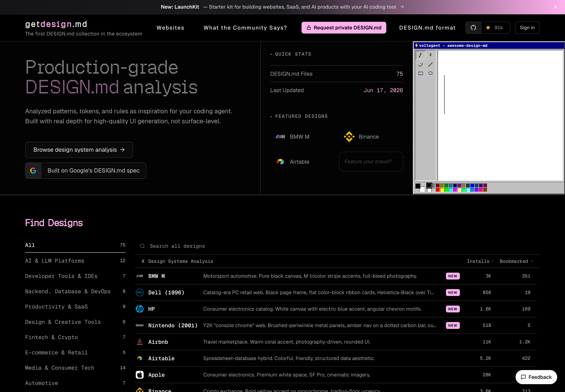
Task: Filter by Automotive category
Action: click(75, 383)
